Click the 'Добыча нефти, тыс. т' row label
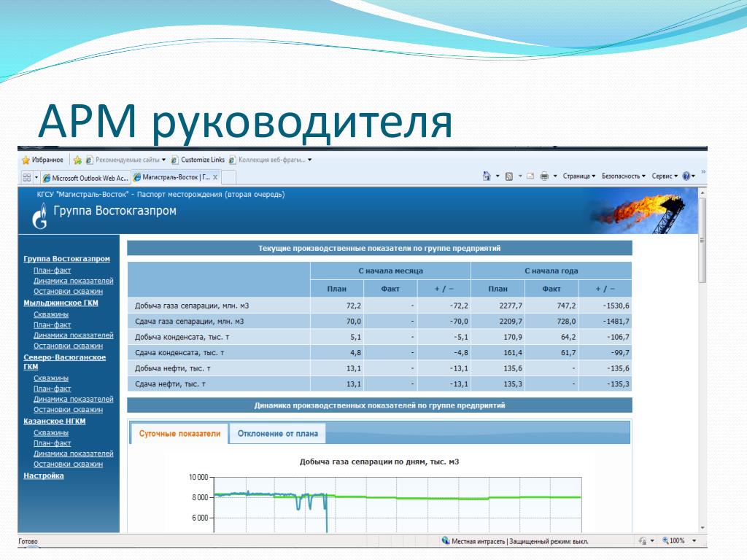Viewport: 747px width, 560px height. click(173, 368)
